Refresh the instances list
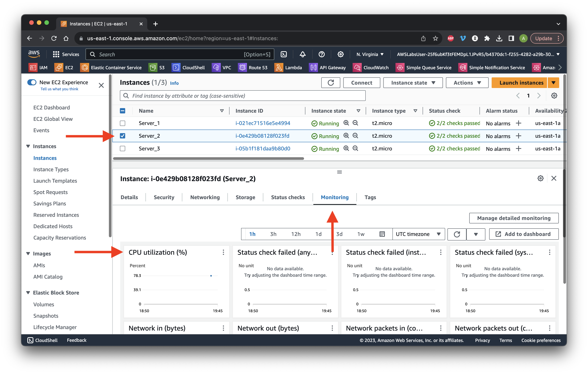This screenshot has height=374, width=588. 331,83
